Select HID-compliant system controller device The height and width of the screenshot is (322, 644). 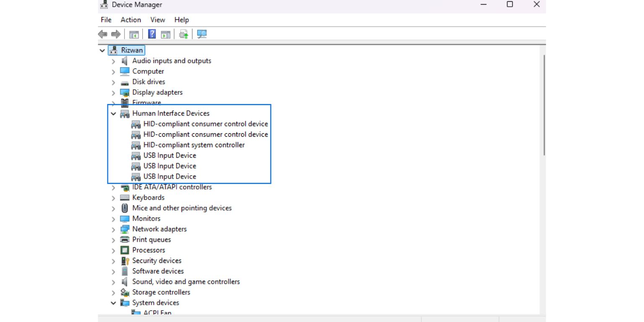194,145
